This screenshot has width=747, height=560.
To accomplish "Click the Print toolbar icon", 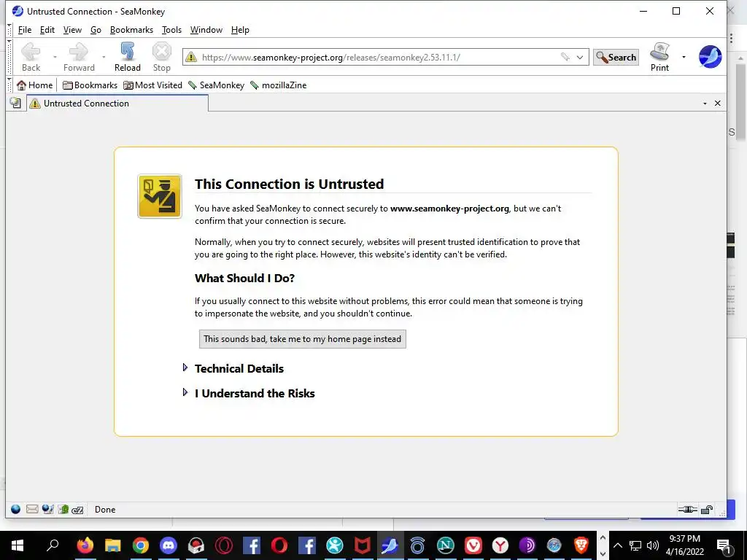I will pos(659,57).
